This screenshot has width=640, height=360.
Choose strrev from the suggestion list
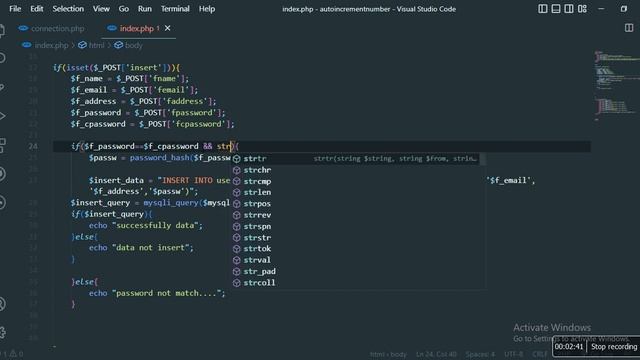(x=355, y=215)
